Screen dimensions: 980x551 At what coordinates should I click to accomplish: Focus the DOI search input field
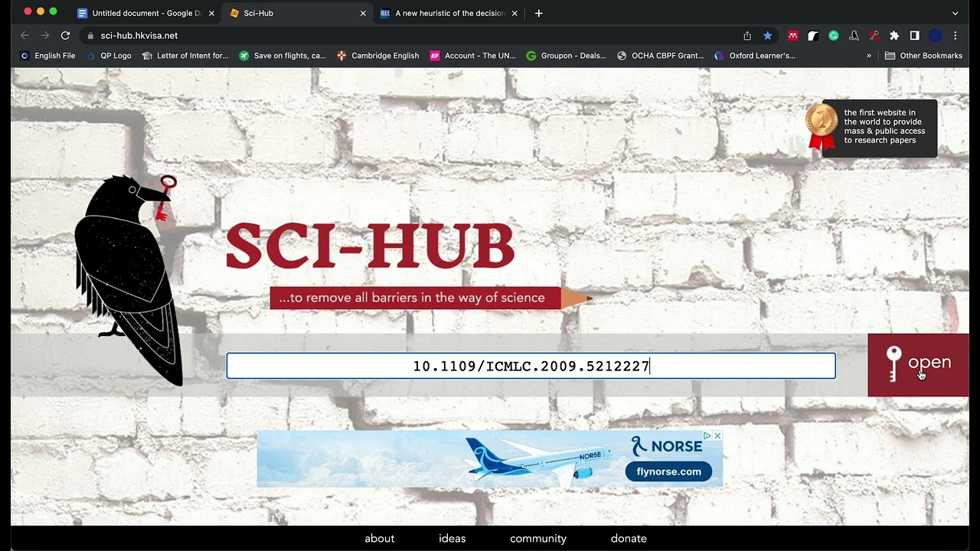click(x=531, y=366)
